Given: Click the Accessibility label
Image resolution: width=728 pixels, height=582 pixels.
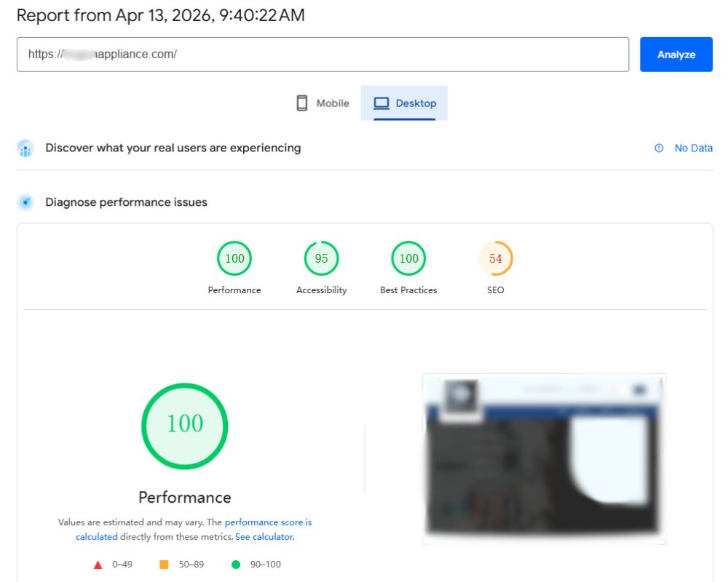Looking at the screenshot, I should pyautogui.click(x=321, y=290).
